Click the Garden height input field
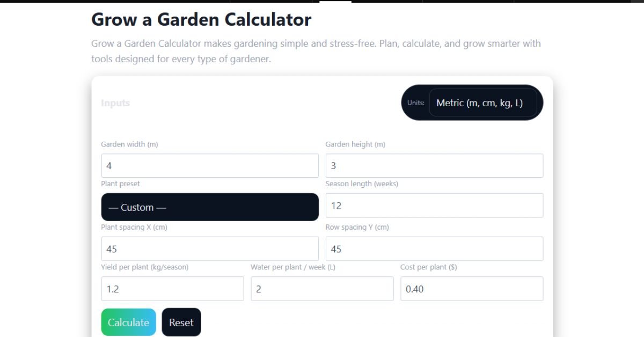 pos(434,165)
